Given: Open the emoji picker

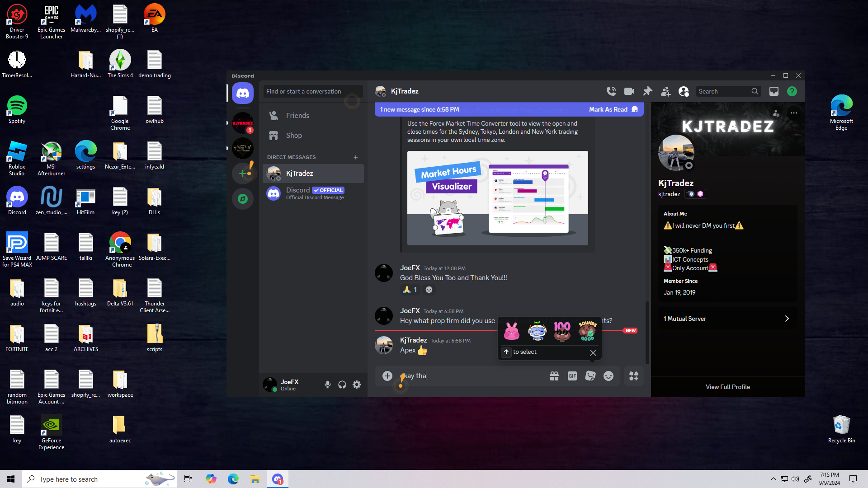Looking at the screenshot, I should tap(609, 376).
